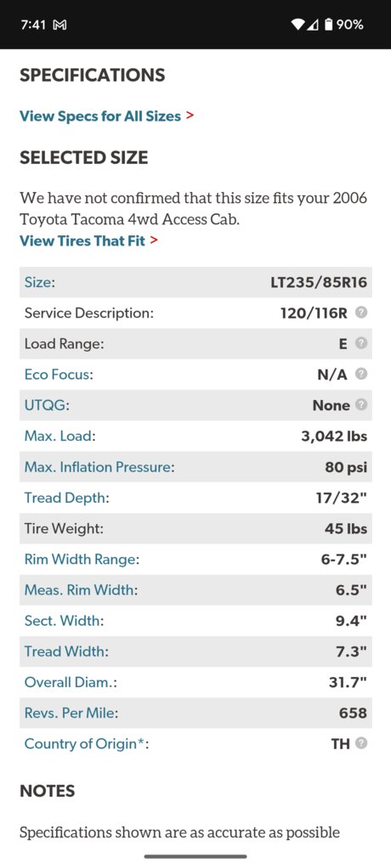Tap the battery icon in status bar
391x868 pixels.
tap(329, 25)
